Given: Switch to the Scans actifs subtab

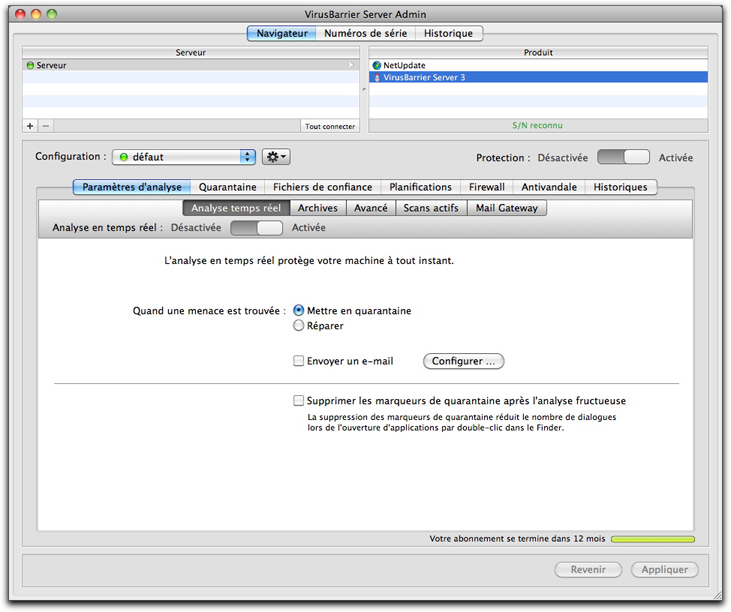Looking at the screenshot, I should point(431,208).
